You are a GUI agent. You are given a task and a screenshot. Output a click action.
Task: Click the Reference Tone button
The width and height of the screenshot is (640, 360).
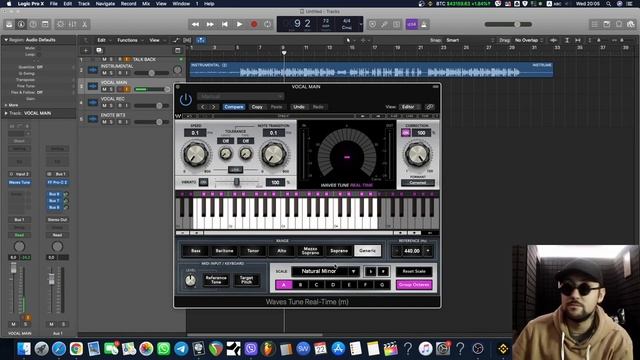[x=216, y=280]
